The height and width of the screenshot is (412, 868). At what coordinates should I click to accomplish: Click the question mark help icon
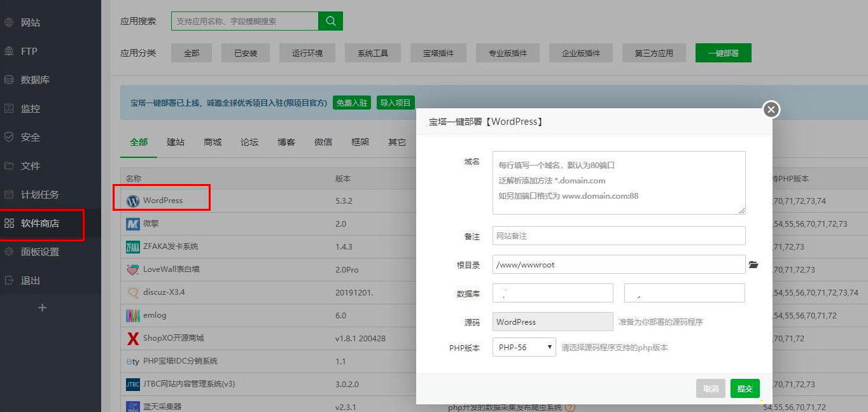(570, 408)
